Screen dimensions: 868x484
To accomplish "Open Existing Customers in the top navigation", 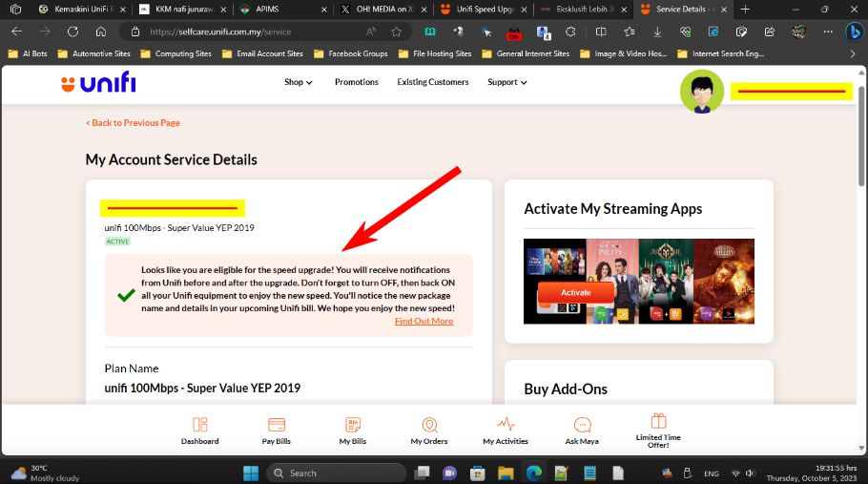I will [433, 82].
